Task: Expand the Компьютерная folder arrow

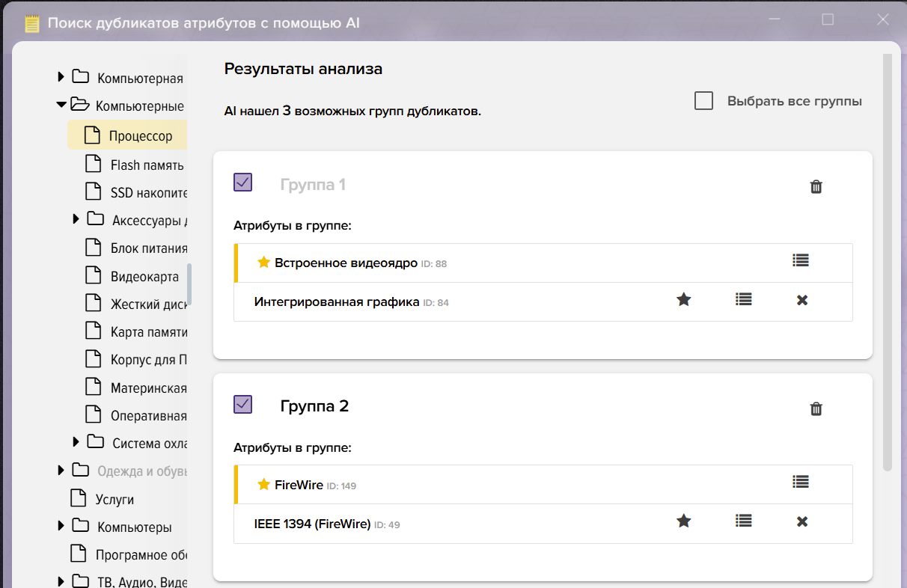Action: click(61, 77)
